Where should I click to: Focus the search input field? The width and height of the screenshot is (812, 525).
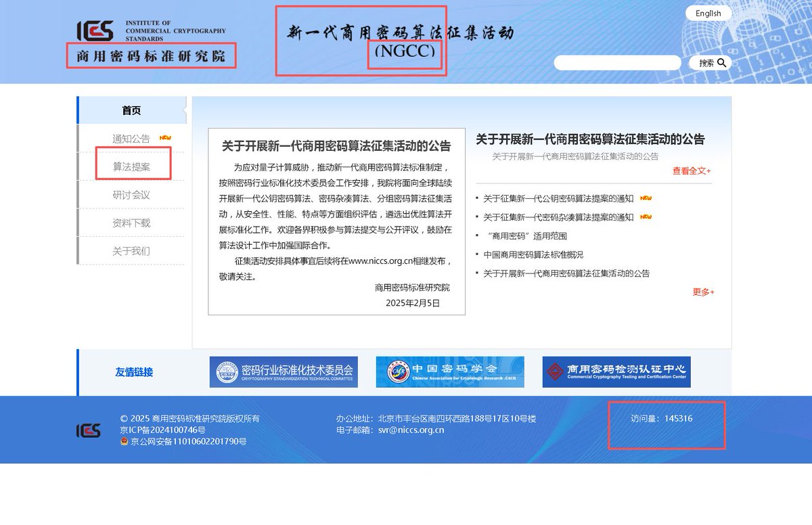pos(617,63)
